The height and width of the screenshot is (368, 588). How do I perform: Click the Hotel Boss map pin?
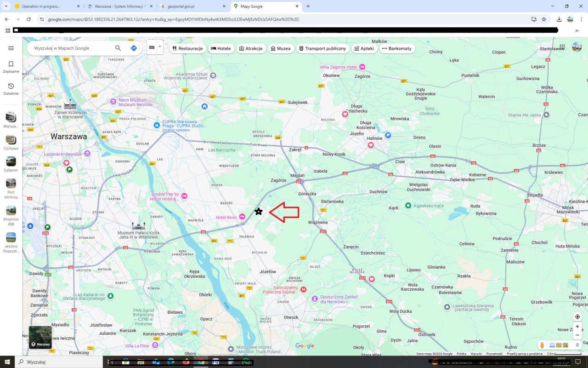click(242, 217)
